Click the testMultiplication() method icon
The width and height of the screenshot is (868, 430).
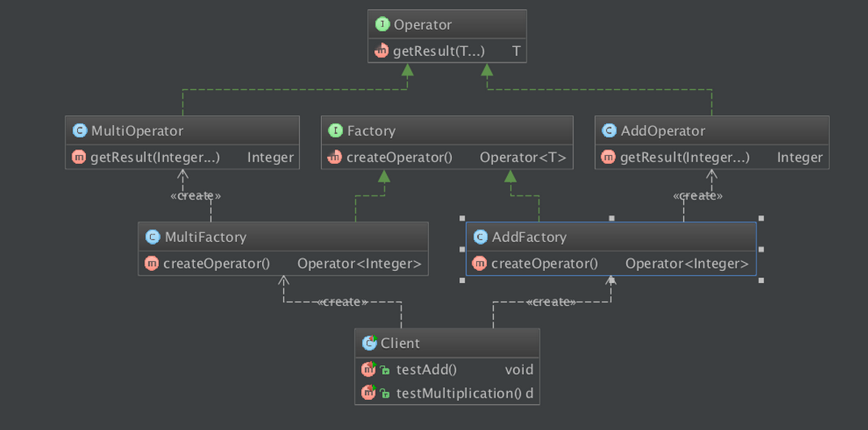pos(368,393)
